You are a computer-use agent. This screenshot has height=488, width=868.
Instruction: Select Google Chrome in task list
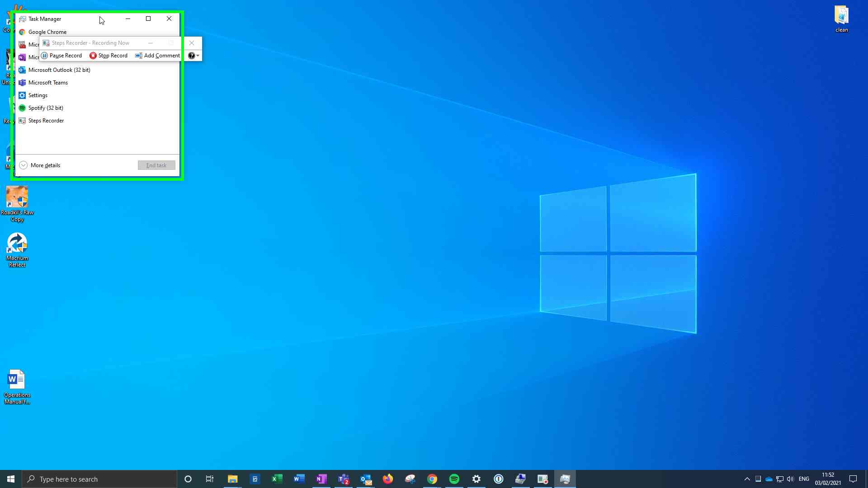(x=47, y=32)
